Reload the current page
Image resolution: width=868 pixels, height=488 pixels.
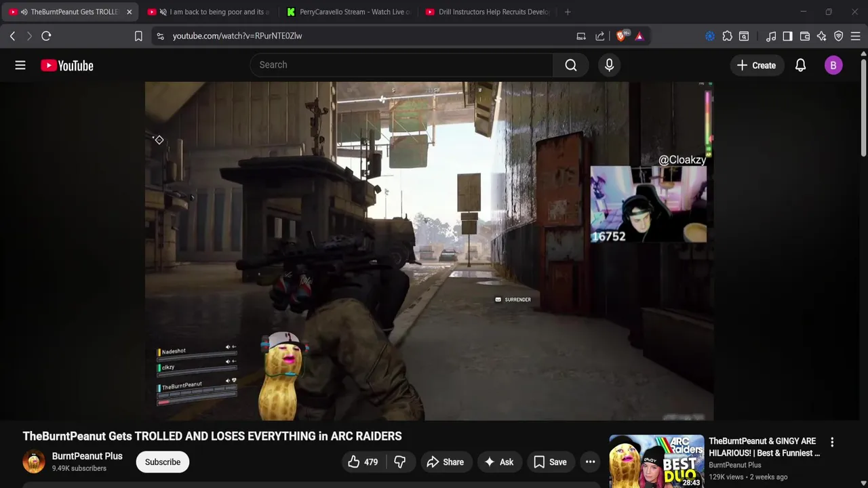pos(46,36)
